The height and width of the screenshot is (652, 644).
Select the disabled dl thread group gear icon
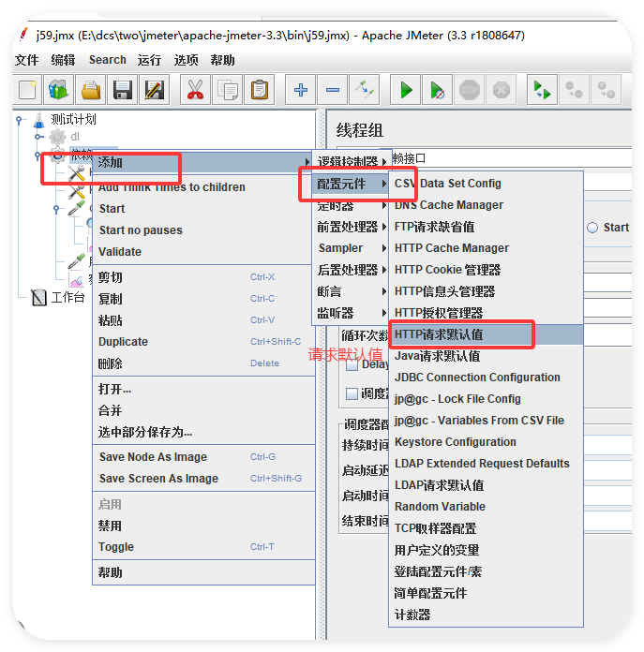tap(57, 137)
